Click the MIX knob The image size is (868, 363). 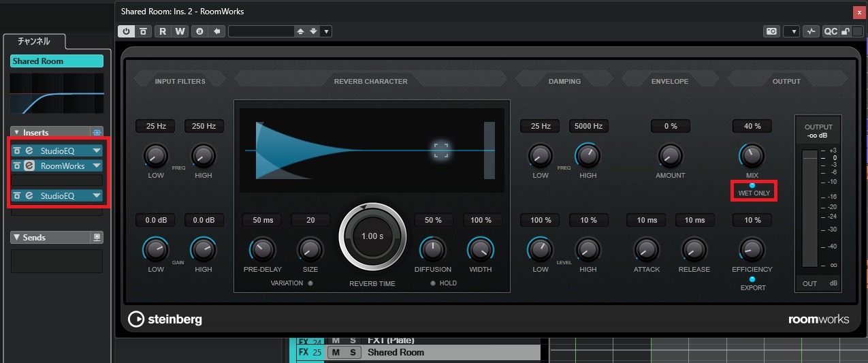tap(752, 157)
